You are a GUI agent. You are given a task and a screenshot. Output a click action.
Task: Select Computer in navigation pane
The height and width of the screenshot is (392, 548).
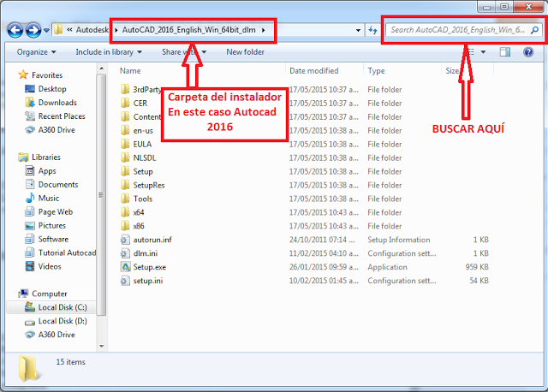[50, 294]
